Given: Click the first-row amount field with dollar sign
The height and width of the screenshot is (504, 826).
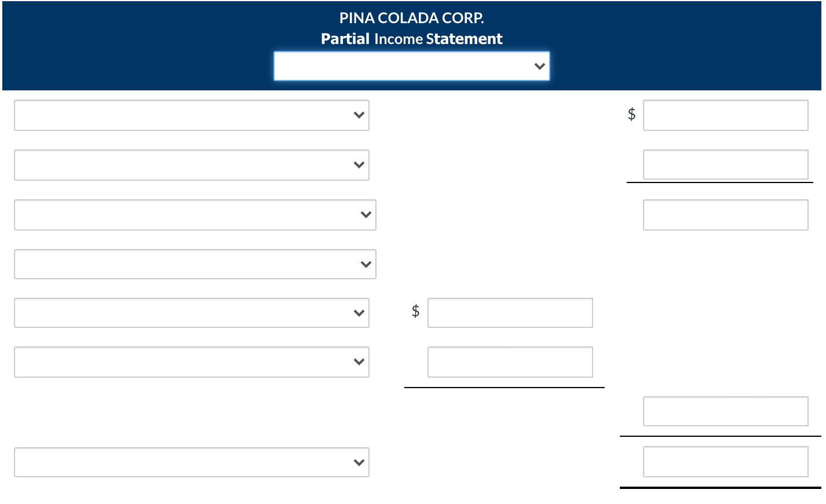Looking at the screenshot, I should pyautogui.click(x=726, y=115).
